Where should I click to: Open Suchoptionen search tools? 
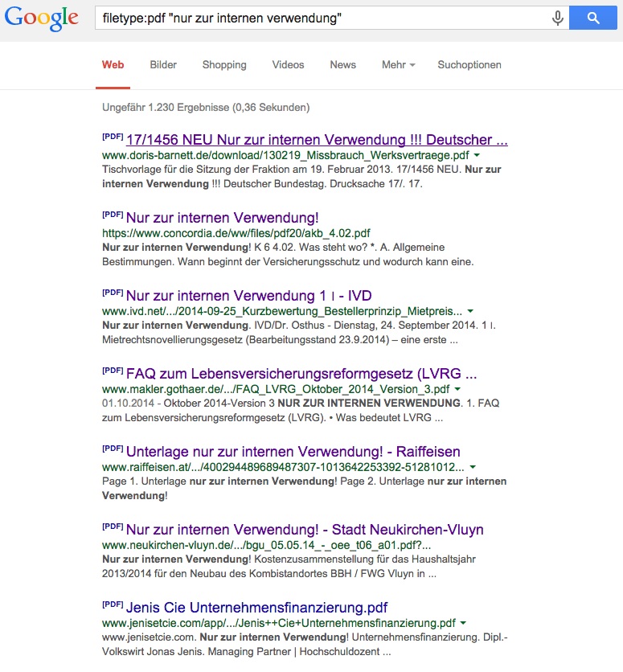tap(469, 65)
